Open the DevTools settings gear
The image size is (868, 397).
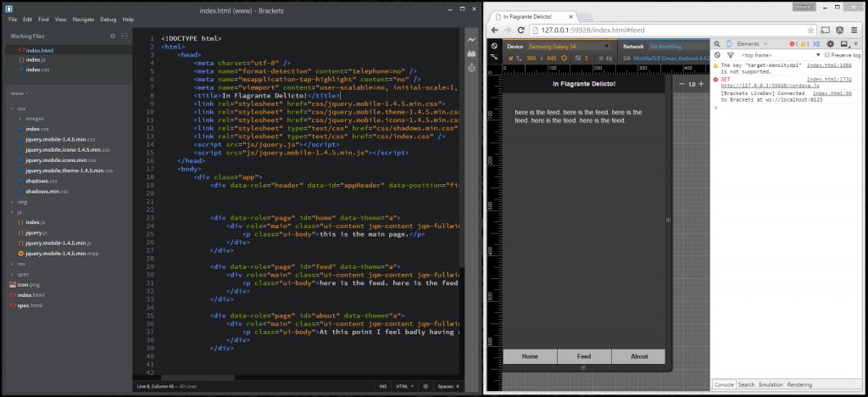click(831, 44)
